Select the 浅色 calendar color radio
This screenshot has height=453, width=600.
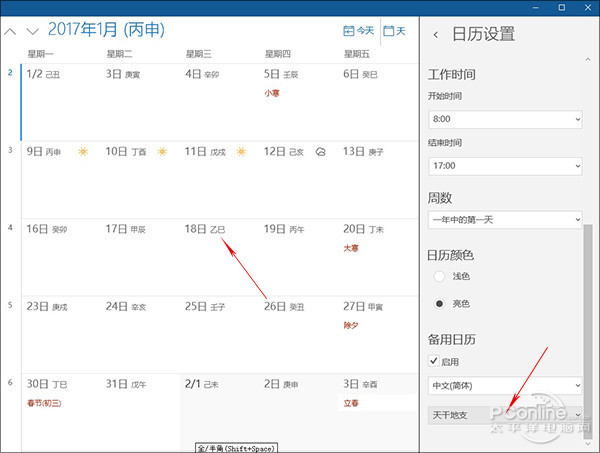(439, 276)
